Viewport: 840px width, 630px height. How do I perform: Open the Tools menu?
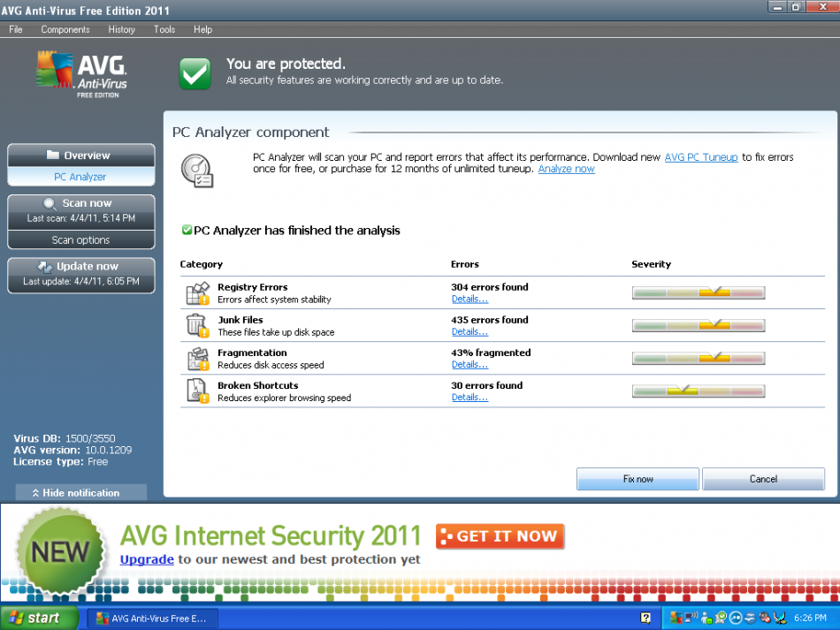(164, 29)
